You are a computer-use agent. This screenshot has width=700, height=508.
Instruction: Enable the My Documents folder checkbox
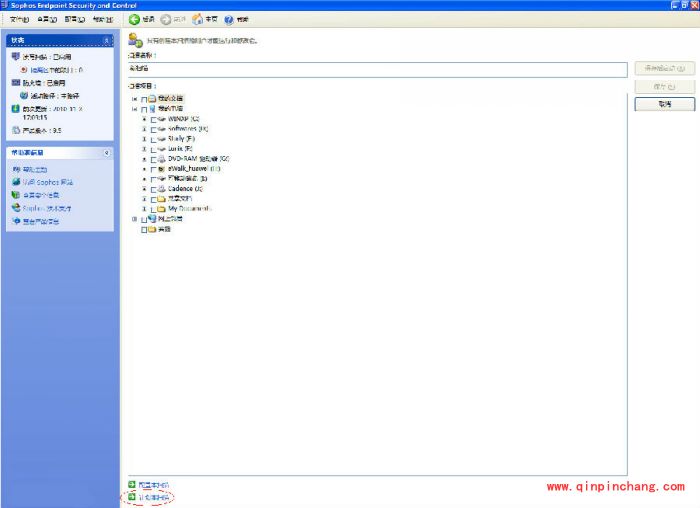pos(153,208)
